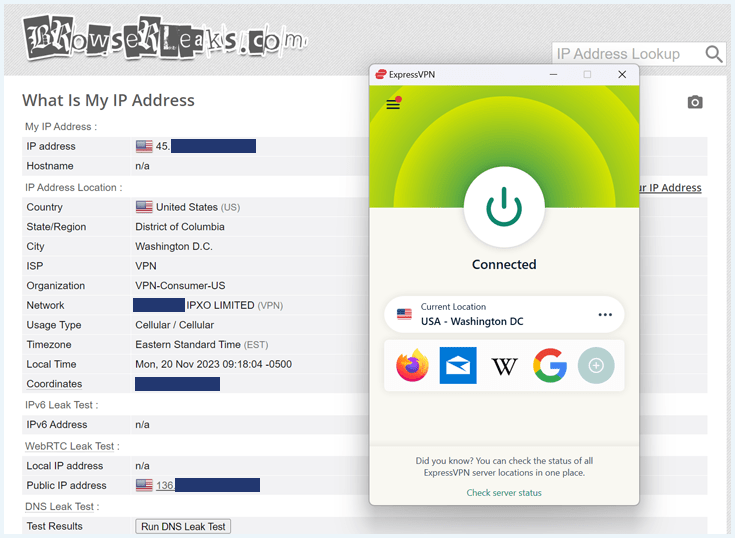
Task: Click the US flag in Current Location
Action: coord(404,314)
